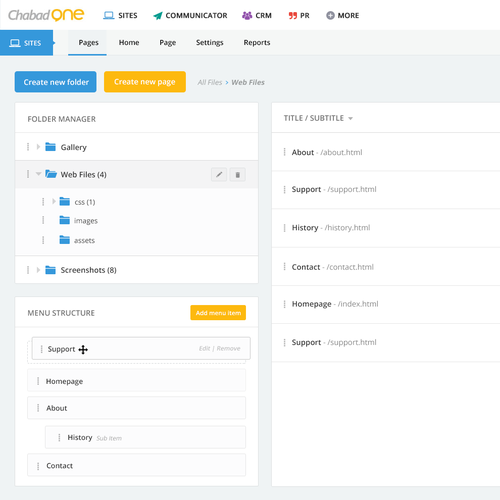Click the plus circle MORE icon

tap(330, 15)
